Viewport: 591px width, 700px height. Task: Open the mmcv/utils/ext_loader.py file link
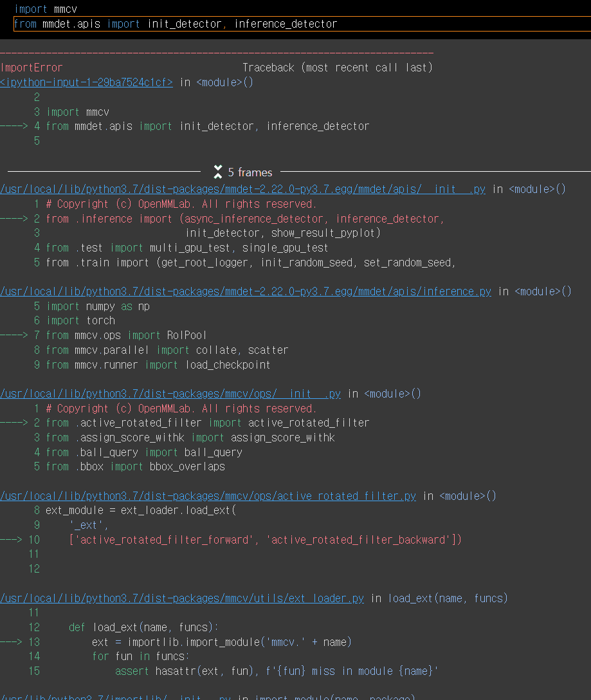pyautogui.click(x=182, y=598)
